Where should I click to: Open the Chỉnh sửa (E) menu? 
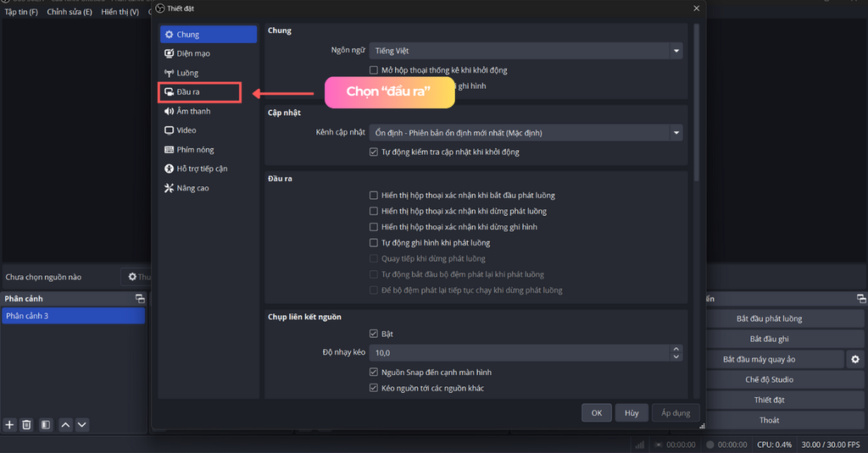[70, 12]
